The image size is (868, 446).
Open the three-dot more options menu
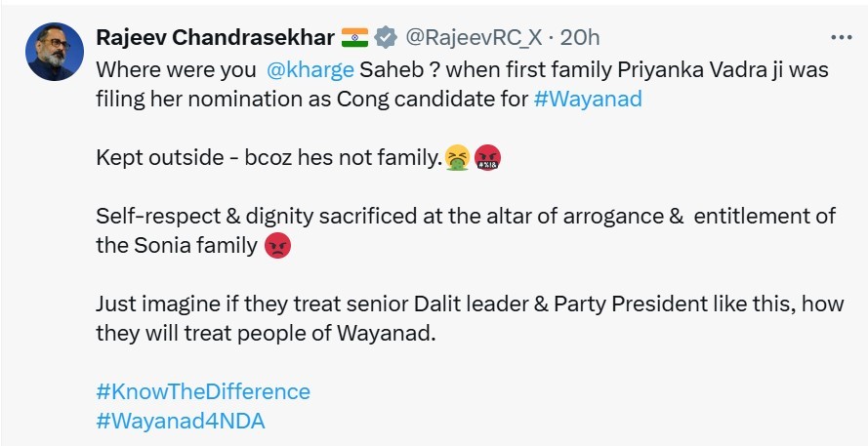pyautogui.click(x=840, y=37)
